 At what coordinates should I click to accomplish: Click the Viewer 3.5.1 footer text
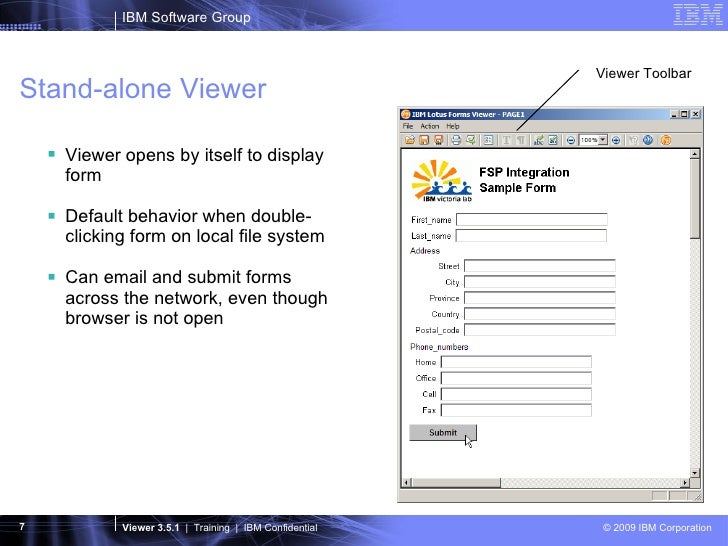pos(150,527)
